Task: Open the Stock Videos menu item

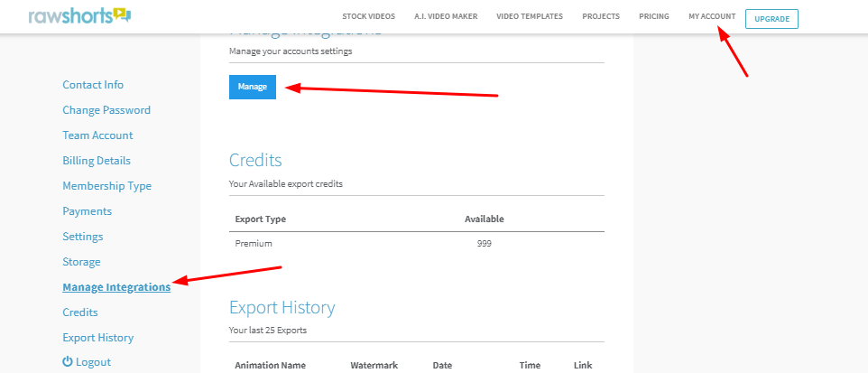Action: pos(369,16)
